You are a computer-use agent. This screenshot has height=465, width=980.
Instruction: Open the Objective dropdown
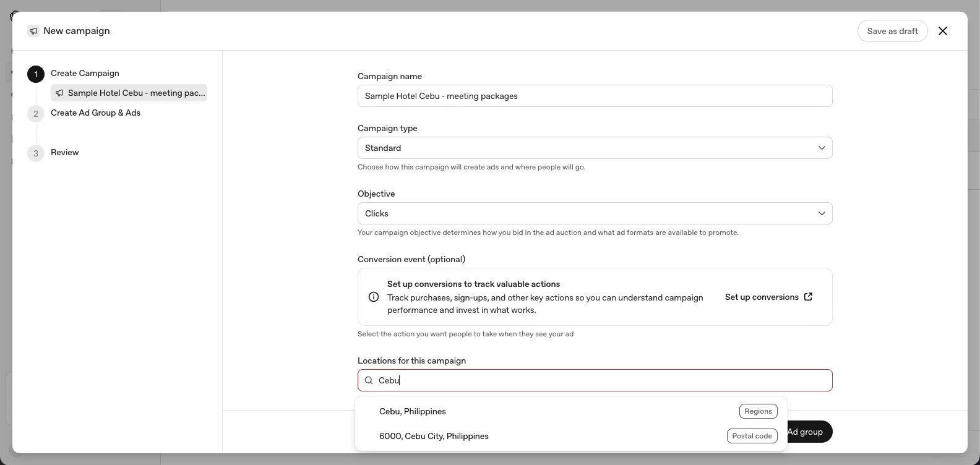click(595, 213)
